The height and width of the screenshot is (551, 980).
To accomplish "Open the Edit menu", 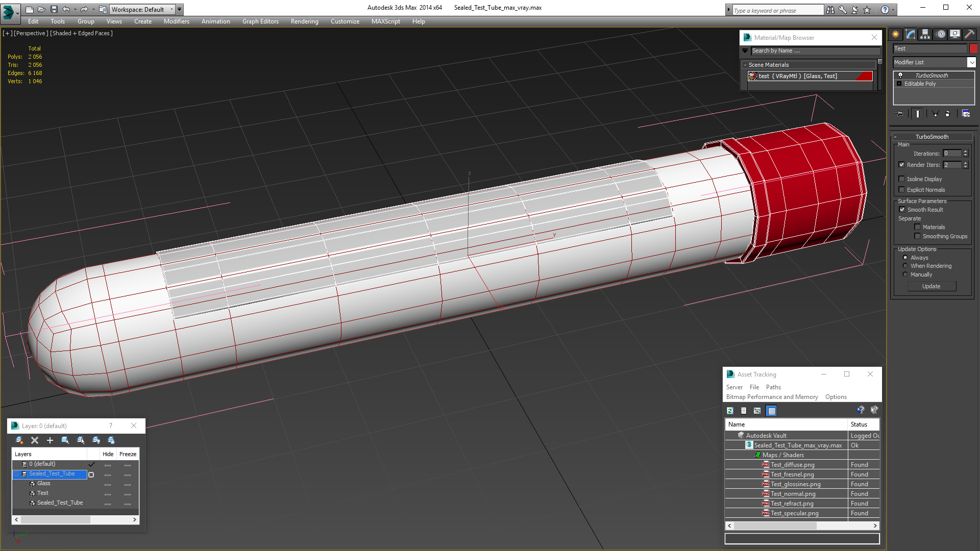I will click(x=33, y=21).
